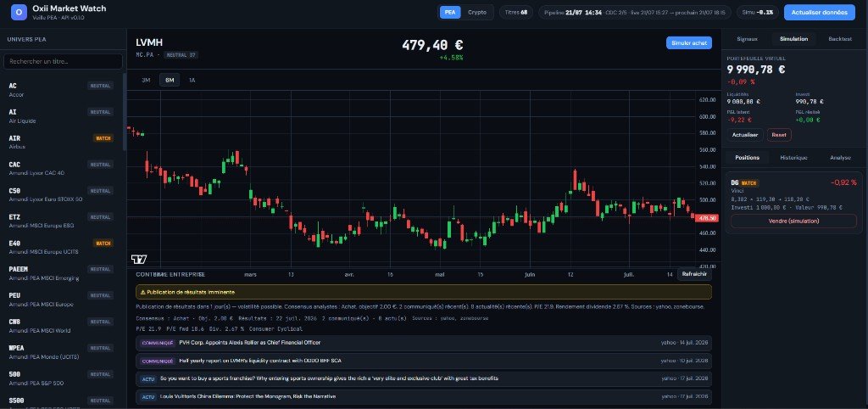Select C50 Amundi Lyxor Euro STOXX 50

click(x=61, y=194)
